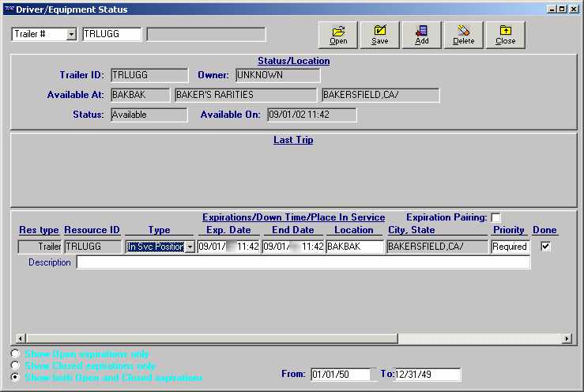The image size is (584, 392).
Task: Click the Description text field
Action: click(x=303, y=262)
